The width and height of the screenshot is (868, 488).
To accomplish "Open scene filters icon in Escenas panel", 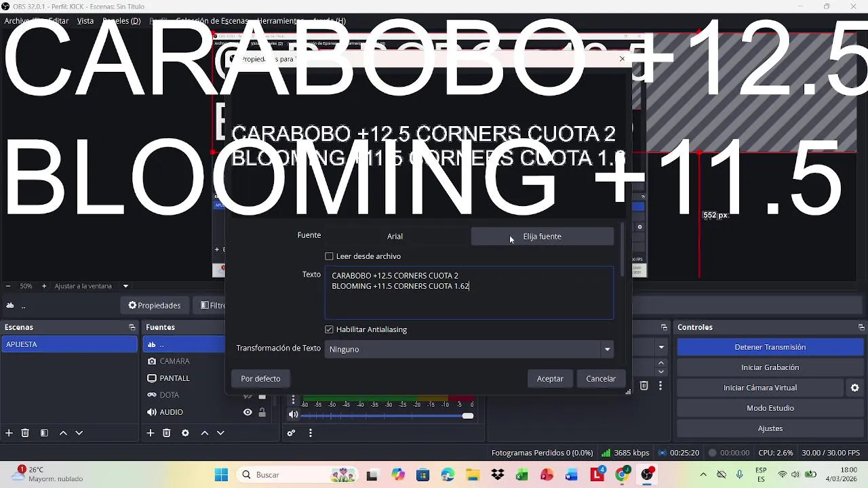I will click(x=44, y=433).
